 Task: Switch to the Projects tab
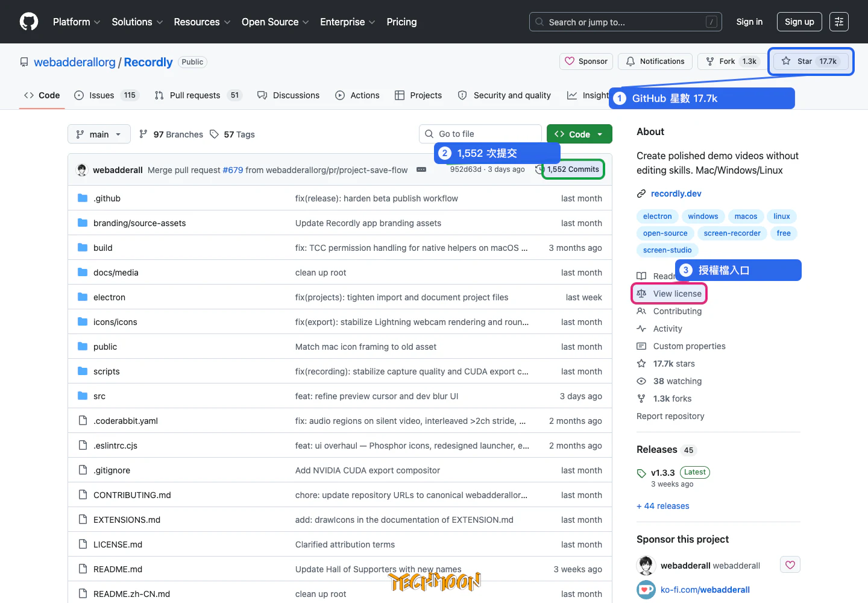(x=418, y=95)
